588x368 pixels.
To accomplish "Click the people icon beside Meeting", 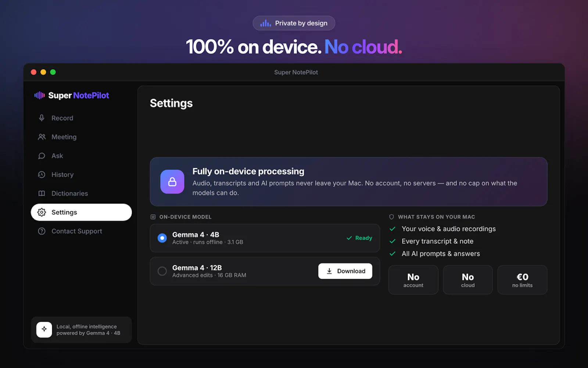I will click(42, 137).
